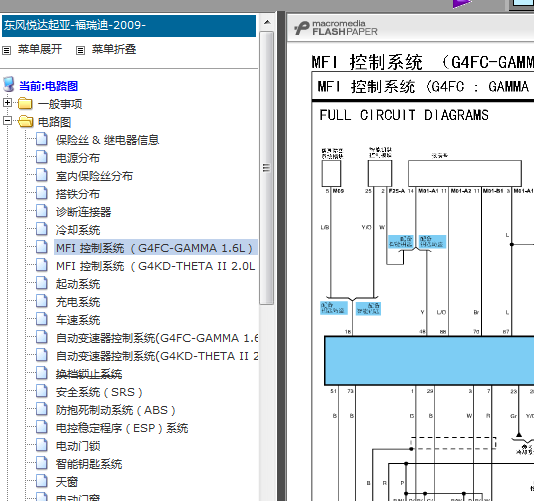Open 安全系统 (SRS) page
The image size is (534, 501).
click(99, 392)
